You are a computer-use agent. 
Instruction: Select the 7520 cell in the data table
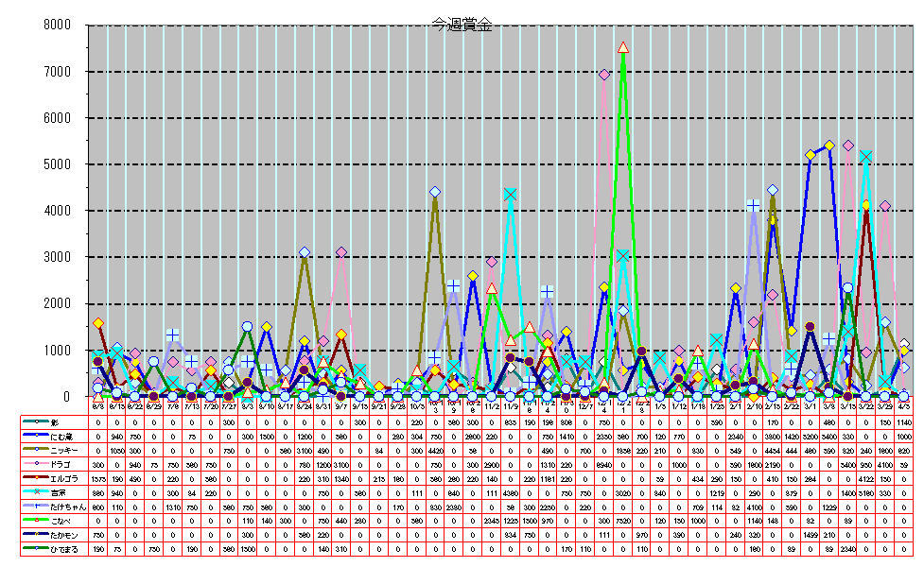(623, 521)
